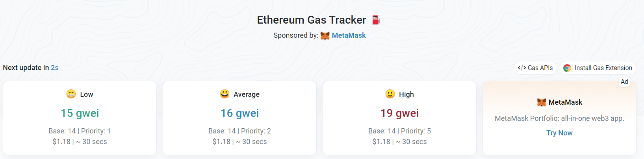Click the smiley emoji beside Average

[225, 94]
